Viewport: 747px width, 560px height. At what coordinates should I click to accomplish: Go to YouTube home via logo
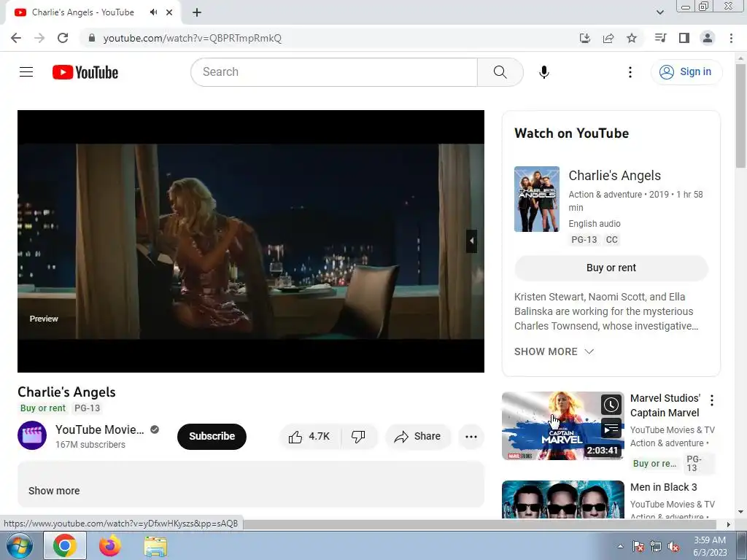click(85, 72)
